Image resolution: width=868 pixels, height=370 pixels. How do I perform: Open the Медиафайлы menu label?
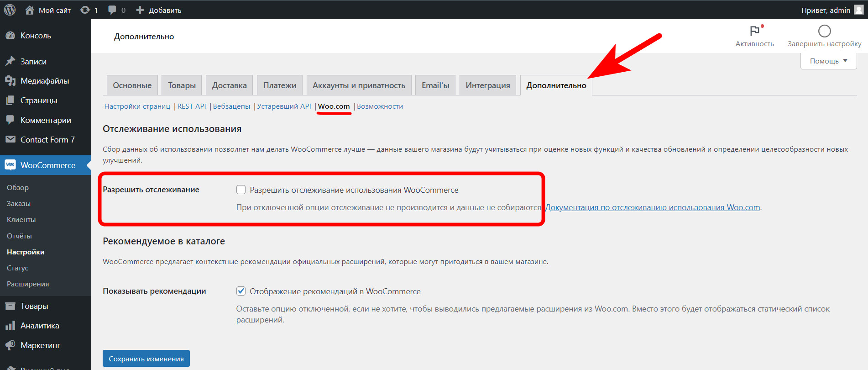(x=45, y=81)
